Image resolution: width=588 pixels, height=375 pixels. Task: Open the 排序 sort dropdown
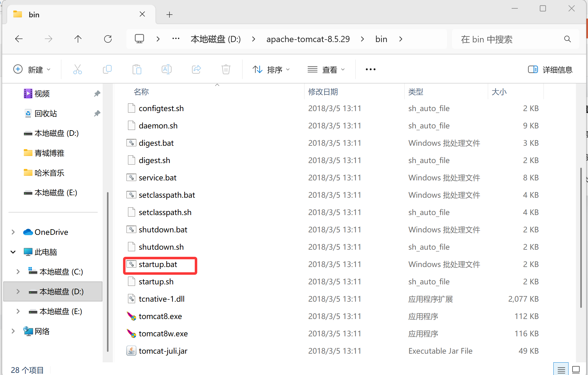click(x=271, y=69)
